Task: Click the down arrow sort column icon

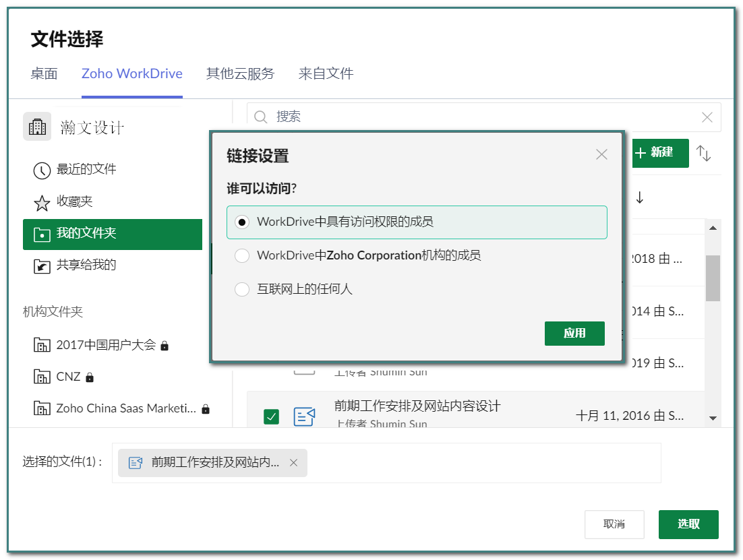Action: pos(640,198)
